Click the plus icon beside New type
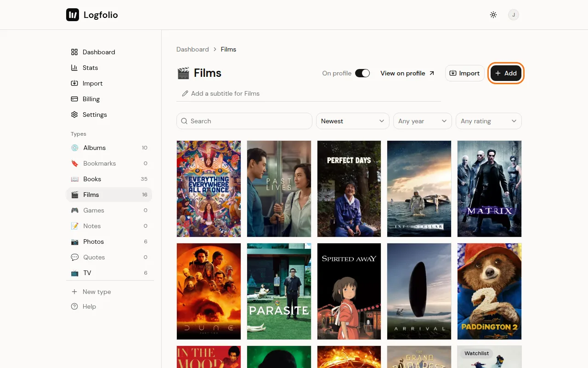This screenshot has width=588, height=368. pyautogui.click(x=74, y=292)
